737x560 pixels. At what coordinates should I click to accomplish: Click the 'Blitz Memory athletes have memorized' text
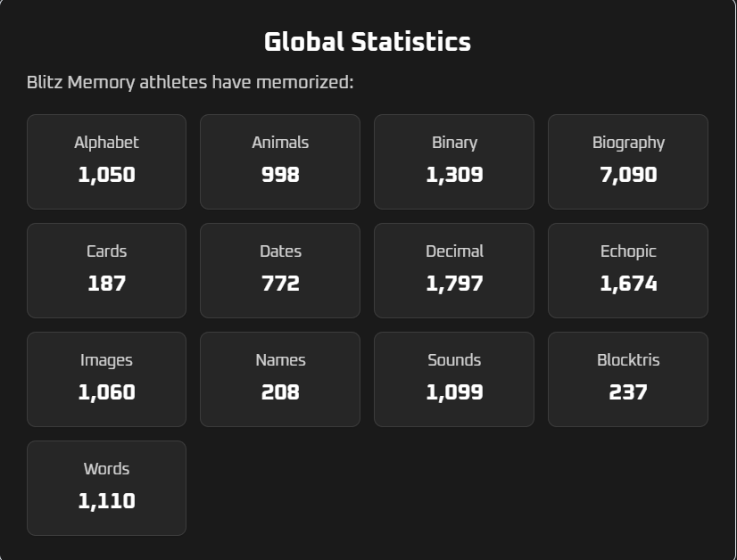[x=190, y=83]
